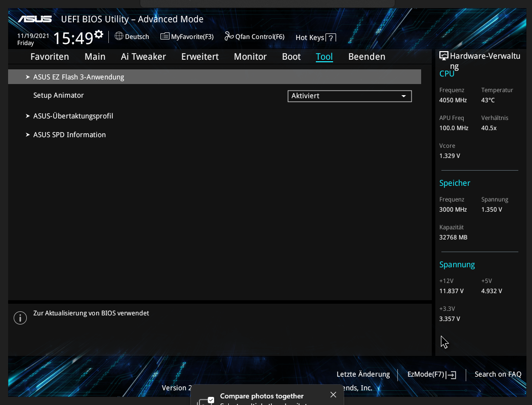Open the Ai Tweaker tab
The image size is (532, 405).
point(143,57)
